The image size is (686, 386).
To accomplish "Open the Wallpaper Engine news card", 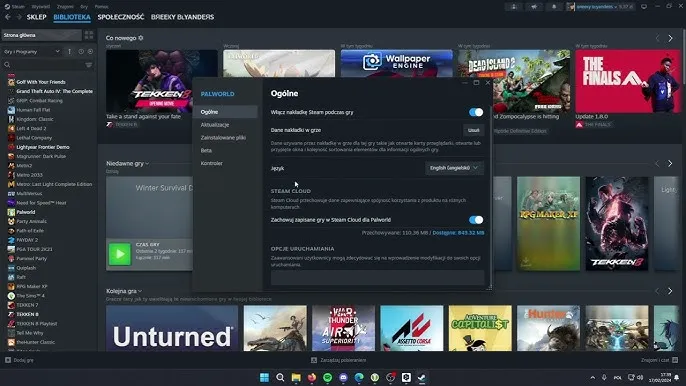I will 396,63.
